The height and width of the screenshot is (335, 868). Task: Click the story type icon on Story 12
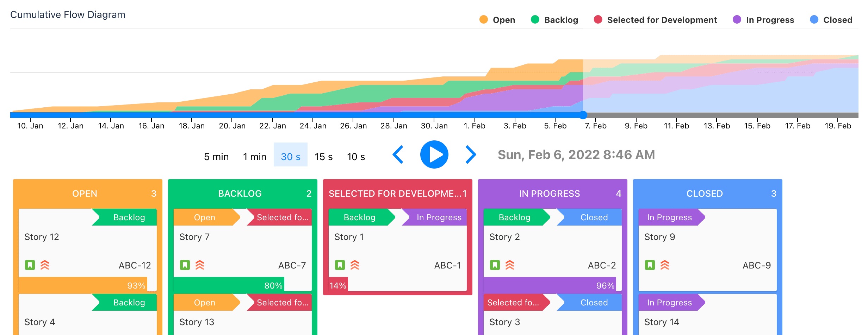click(x=30, y=265)
